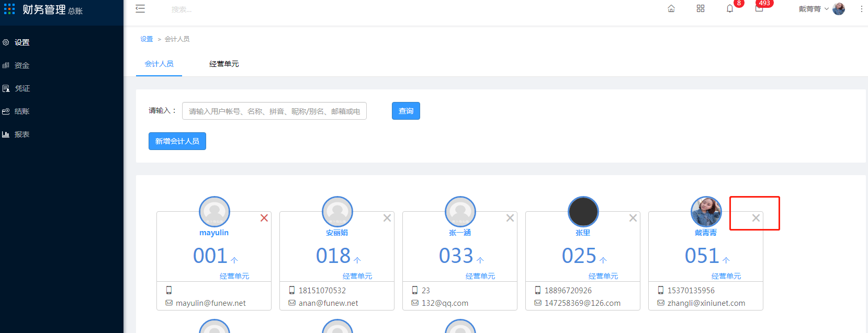Click the name mayulin on its card

(214, 233)
